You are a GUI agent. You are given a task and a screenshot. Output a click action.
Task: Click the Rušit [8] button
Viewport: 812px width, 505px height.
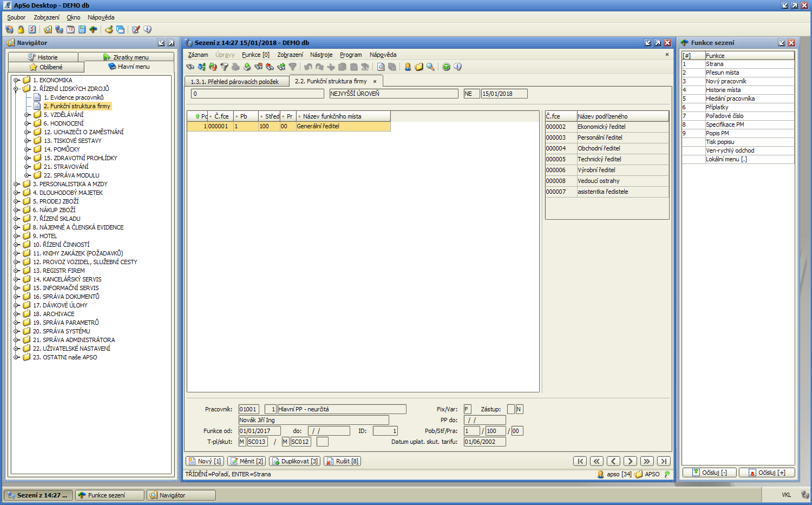(x=342, y=461)
